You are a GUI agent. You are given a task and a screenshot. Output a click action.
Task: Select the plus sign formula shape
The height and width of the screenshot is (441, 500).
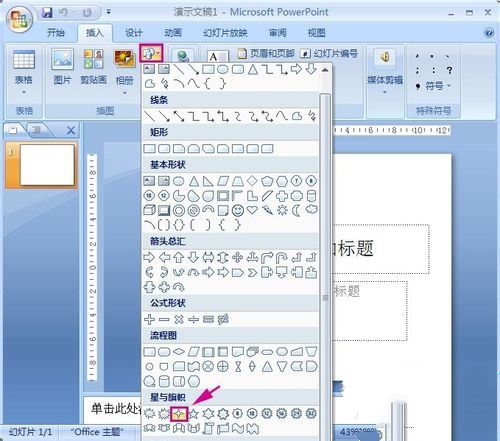pyautogui.click(x=149, y=320)
